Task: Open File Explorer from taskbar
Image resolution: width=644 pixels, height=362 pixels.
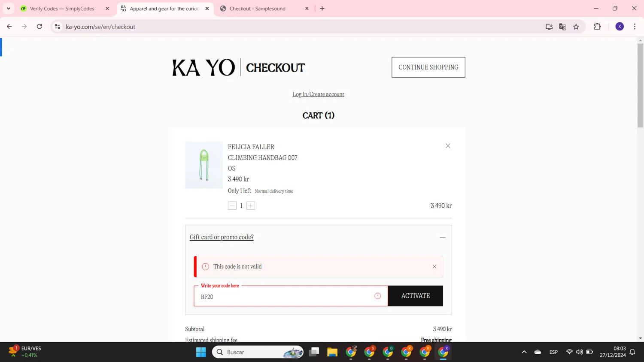Action: pyautogui.click(x=332, y=352)
